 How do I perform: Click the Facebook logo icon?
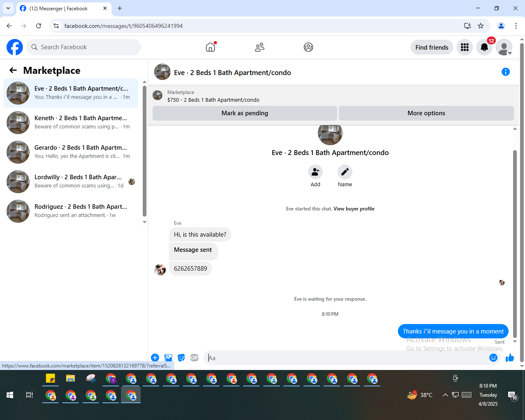(15, 47)
